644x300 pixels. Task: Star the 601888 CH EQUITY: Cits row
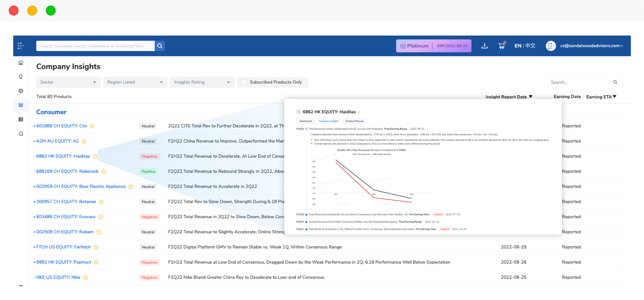92,126
